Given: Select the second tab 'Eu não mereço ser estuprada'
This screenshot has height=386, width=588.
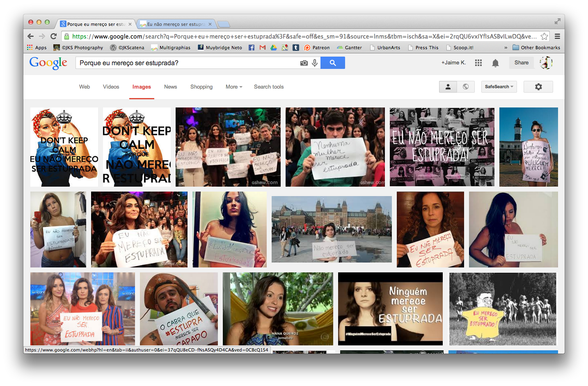Looking at the screenshot, I should 176,24.
